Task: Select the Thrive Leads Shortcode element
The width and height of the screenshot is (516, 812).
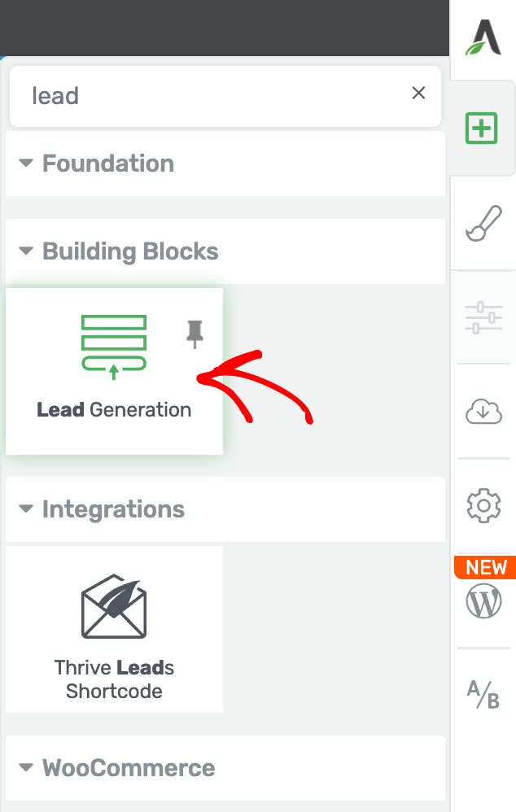Action: [114, 629]
